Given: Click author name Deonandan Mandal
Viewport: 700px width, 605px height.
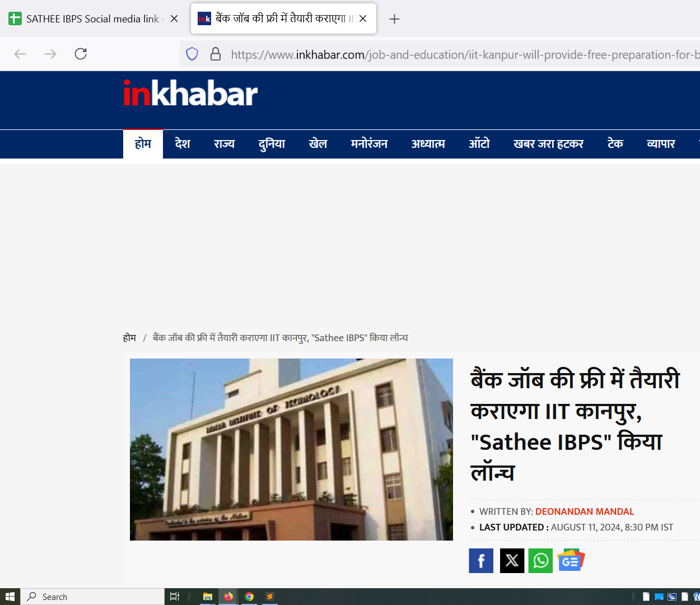Looking at the screenshot, I should [584, 511].
